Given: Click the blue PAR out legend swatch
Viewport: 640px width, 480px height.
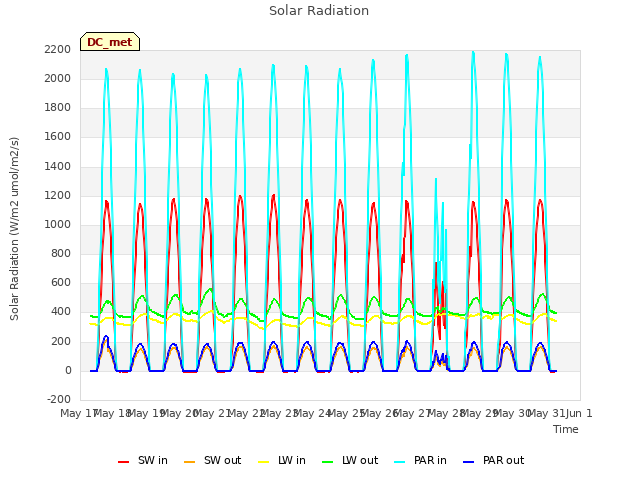Looking at the screenshot, I should coord(469,462).
